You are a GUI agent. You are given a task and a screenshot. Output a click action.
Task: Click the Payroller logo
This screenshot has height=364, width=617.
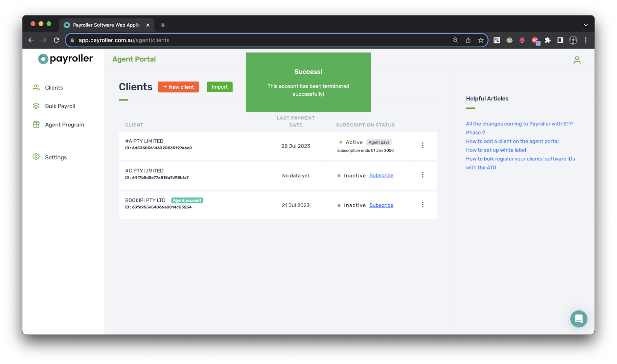point(65,59)
